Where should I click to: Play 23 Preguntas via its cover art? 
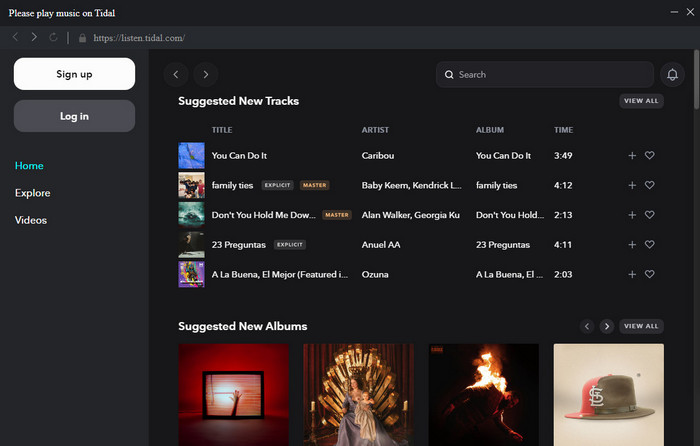(192, 245)
